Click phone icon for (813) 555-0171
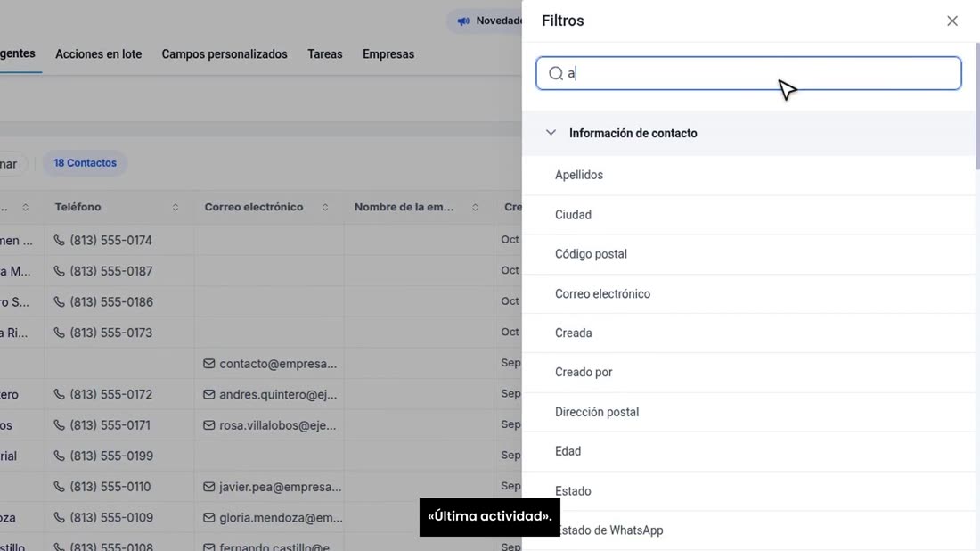The height and width of the screenshot is (551, 980). coord(60,425)
